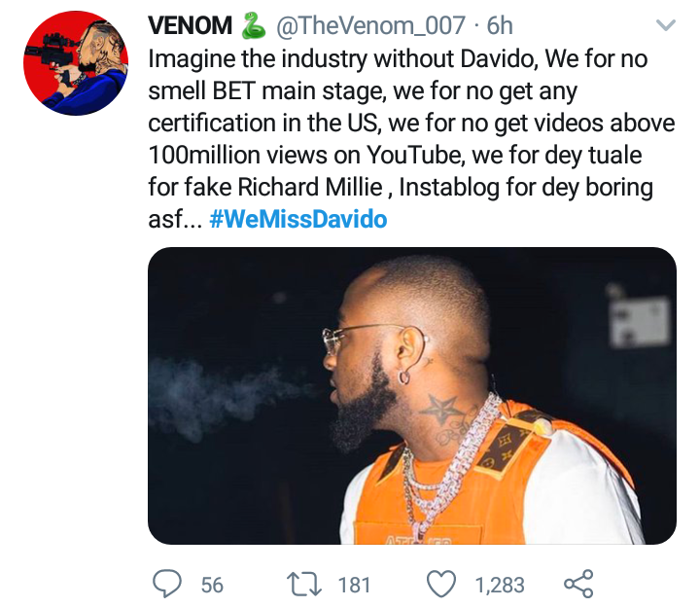Click the 181 retweets count
Viewport: 700px width, 607px height.
point(354,585)
